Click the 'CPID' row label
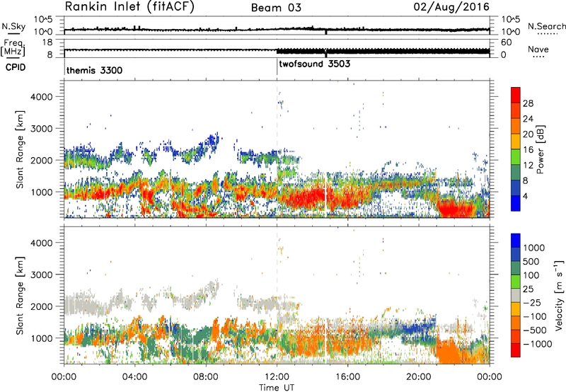Image resolution: width=566 pixels, height=392 pixels. [16, 67]
